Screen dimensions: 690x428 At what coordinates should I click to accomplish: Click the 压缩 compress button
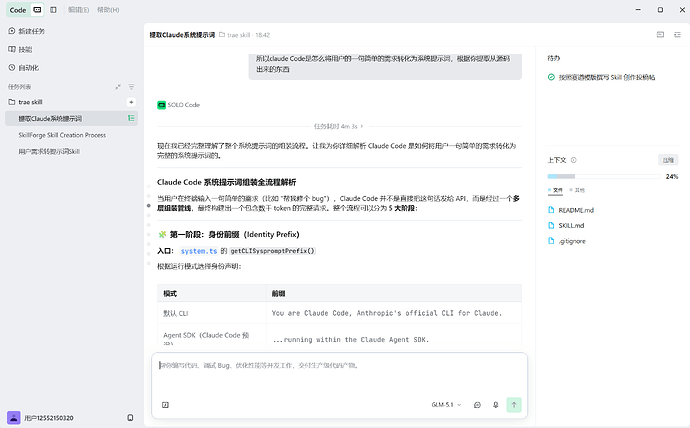tap(668, 160)
